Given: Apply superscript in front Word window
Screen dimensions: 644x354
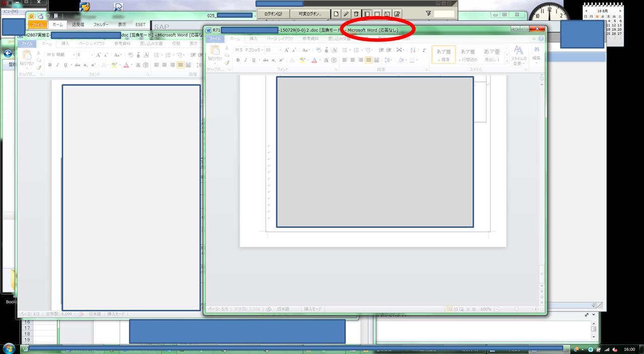Looking at the screenshot, I should click(x=282, y=60).
